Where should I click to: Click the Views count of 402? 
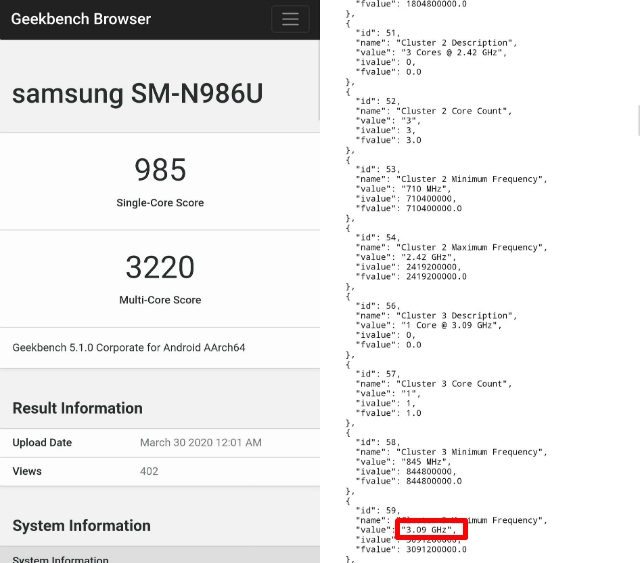tap(149, 471)
